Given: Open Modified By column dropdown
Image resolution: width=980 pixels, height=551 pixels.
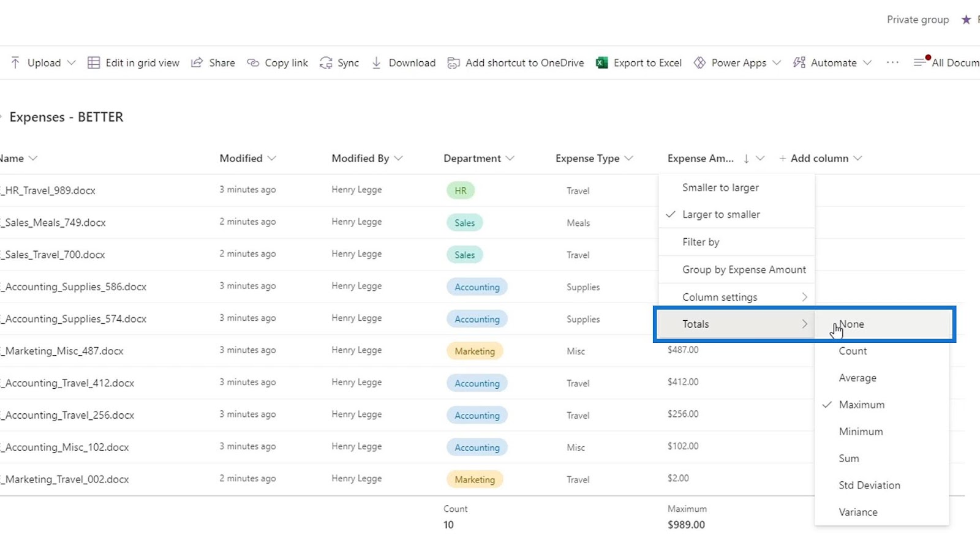Looking at the screenshot, I should 398,158.
